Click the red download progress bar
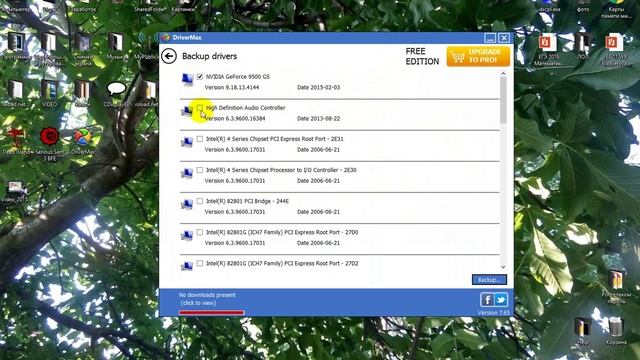 [211, 313]
